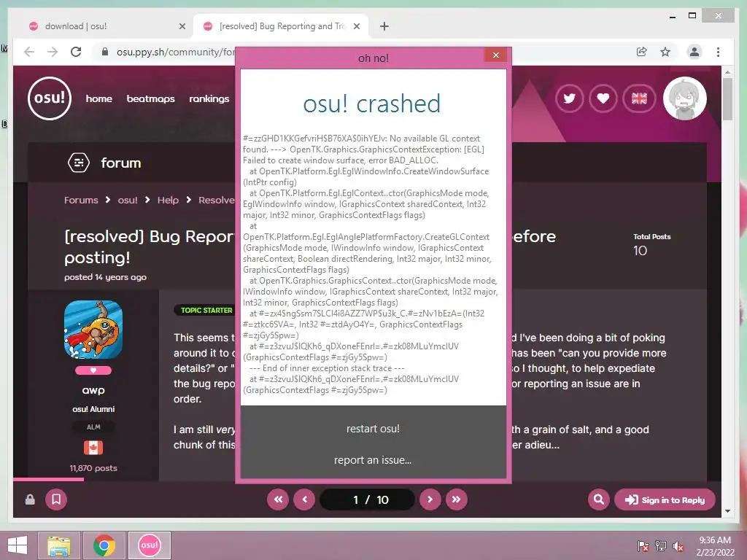The height and width of the screenshot is (560, 747).
Task: Jump to first page with double-left arrows
Action: click(278, 499)
